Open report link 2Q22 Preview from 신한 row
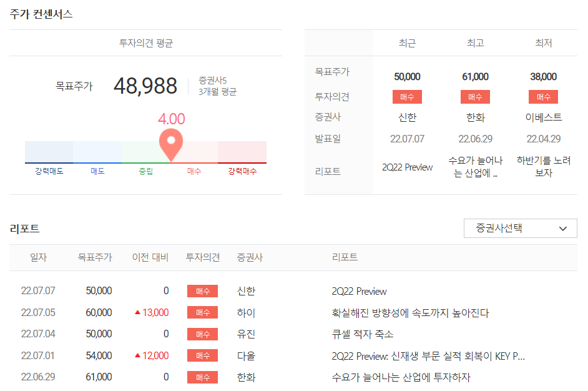This screenshot has width=588, height=391. tap(359, 291)
